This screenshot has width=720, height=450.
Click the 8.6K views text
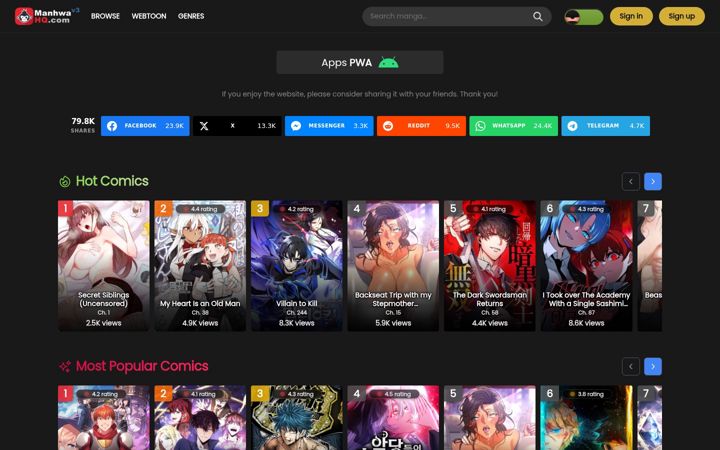click(586, 323)
